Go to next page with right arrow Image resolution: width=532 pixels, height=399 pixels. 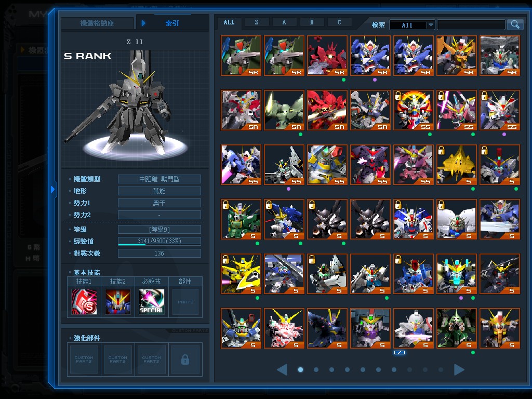point(459,369)
